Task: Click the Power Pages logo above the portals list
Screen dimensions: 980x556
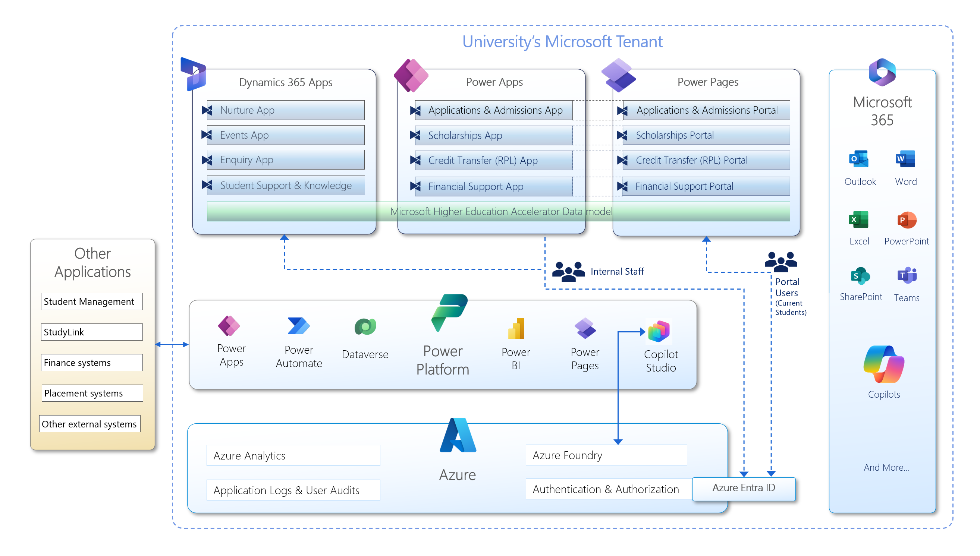Action: 618,75
